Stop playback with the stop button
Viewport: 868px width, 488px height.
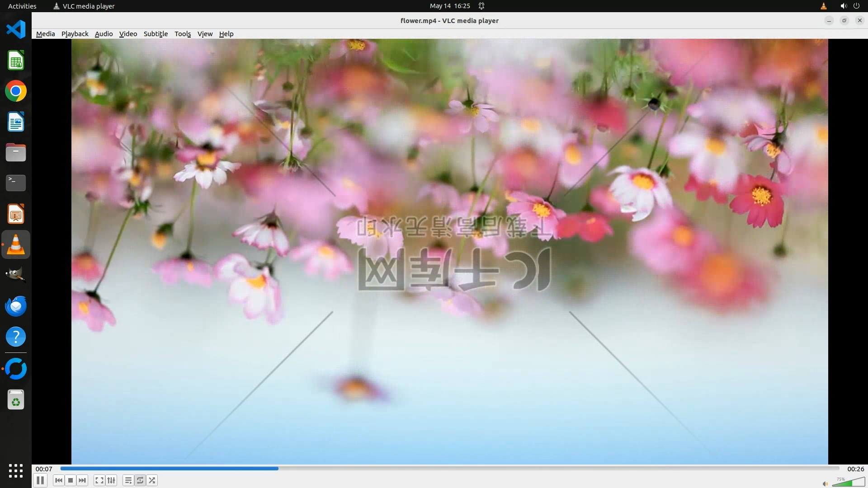71,480
